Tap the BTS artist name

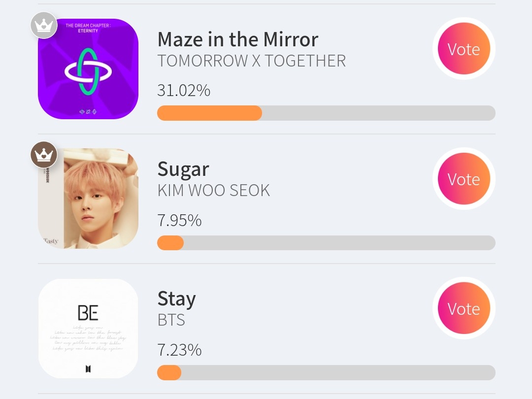pos(171,320)
